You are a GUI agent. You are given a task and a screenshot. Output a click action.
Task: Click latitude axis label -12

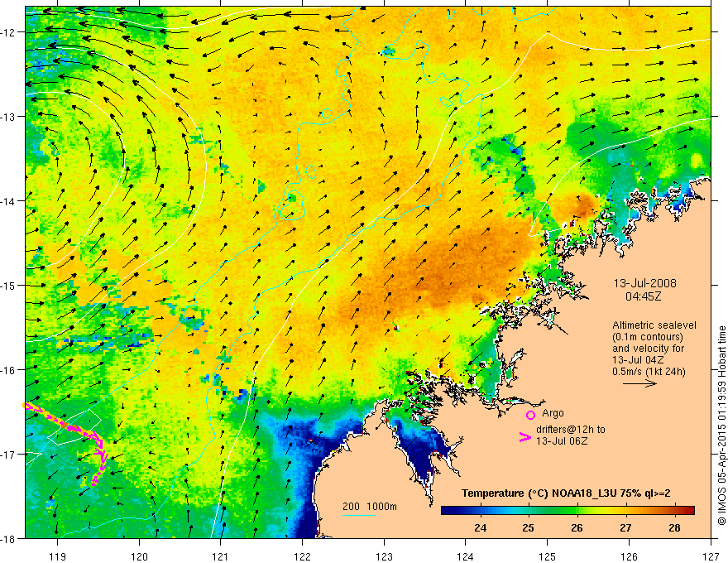click(8, 32)
